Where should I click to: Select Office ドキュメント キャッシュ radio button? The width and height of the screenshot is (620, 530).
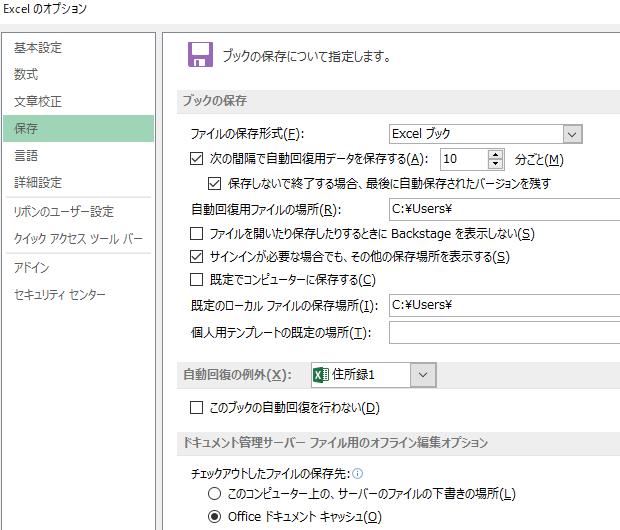point(214,517)
